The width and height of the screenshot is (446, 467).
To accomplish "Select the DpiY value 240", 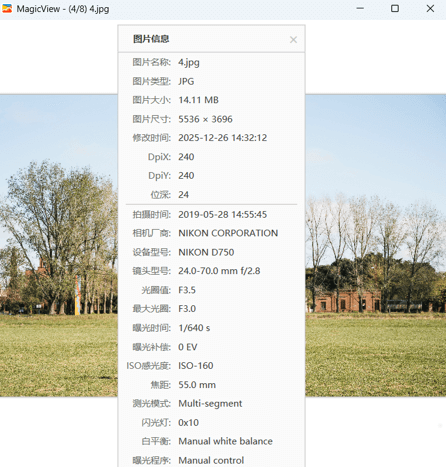I will click(x=186, y=175).
